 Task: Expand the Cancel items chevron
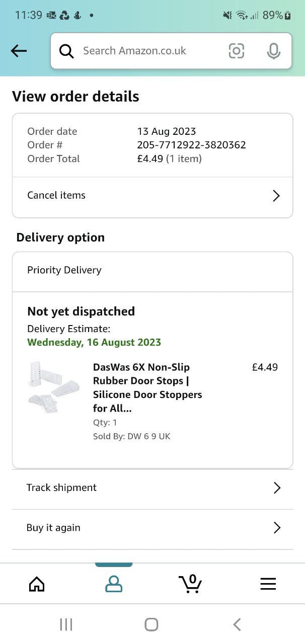pos(276,196)
